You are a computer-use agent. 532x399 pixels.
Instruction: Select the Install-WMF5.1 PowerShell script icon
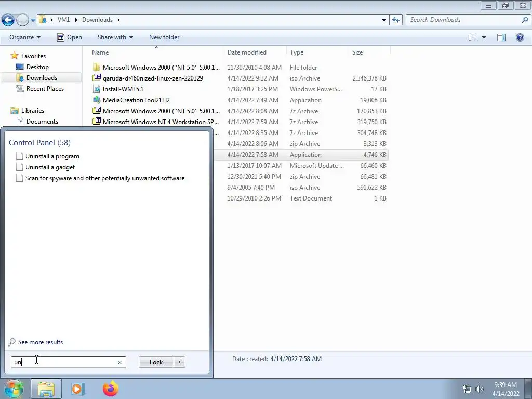click(97, 89)
